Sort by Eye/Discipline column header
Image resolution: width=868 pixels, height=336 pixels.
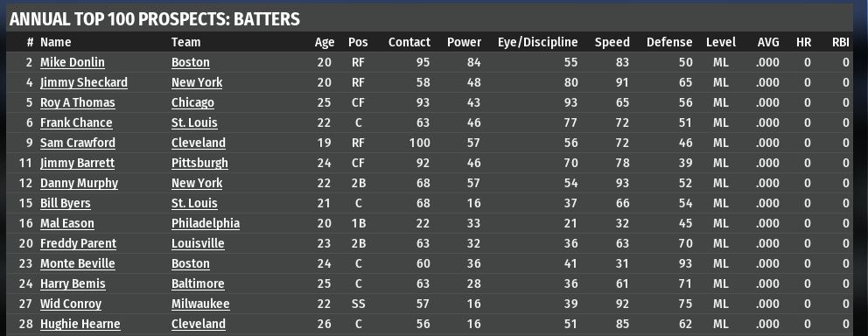tap(537, 42)
